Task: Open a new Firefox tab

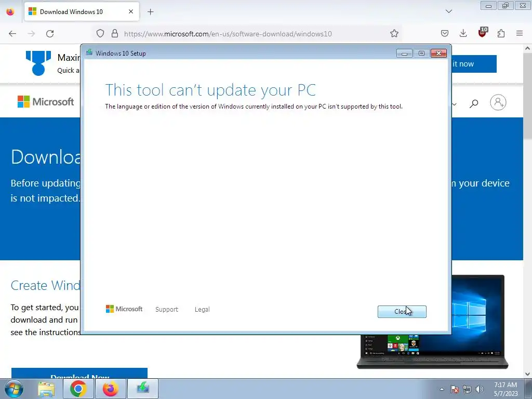Action: click(x=151, y=12)
